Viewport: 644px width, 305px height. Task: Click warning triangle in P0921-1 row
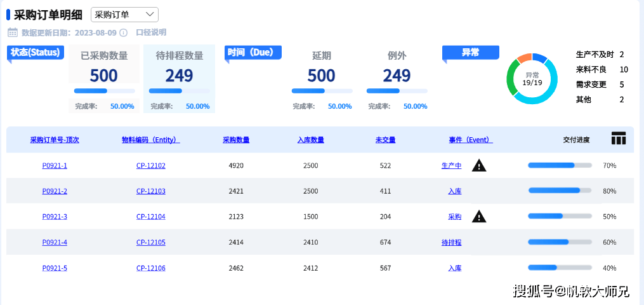coord(479,166)
